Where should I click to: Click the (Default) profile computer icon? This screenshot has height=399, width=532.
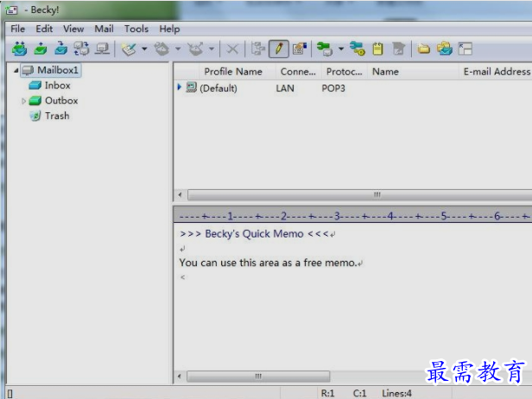coord(192,87)
